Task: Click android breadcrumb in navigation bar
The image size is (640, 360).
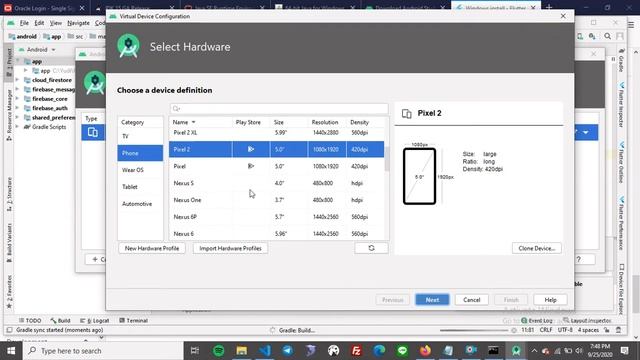Action: point(23,36)
